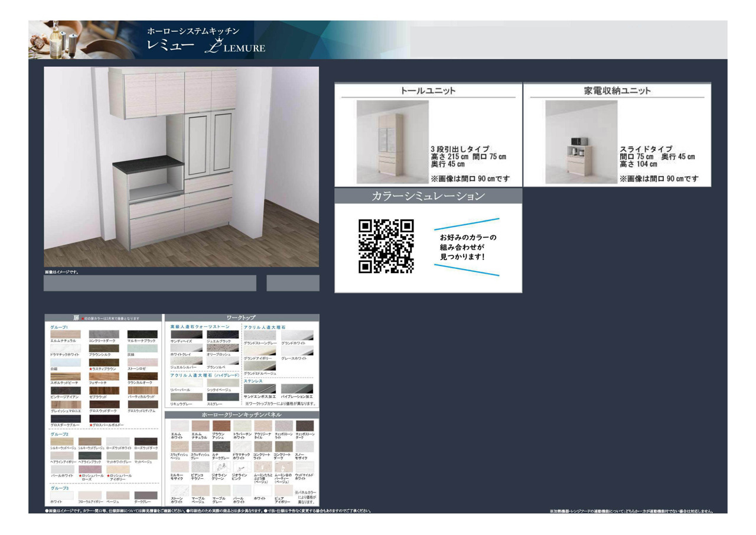Choose the クラシカルオーク door swatch

click(142, 376)
